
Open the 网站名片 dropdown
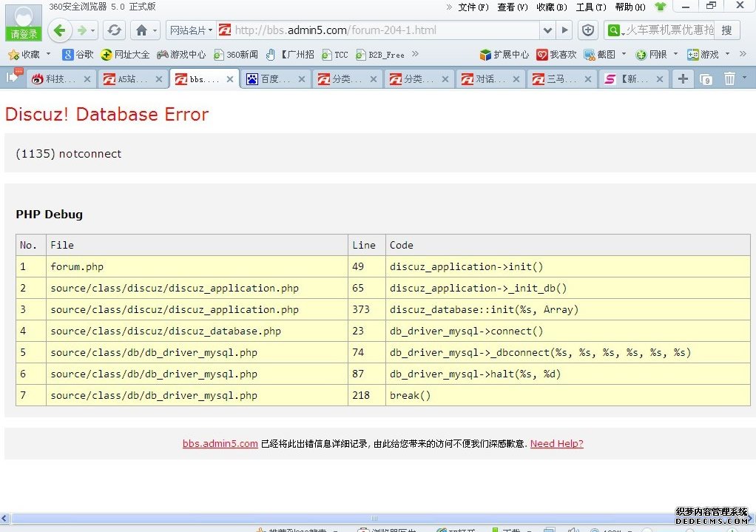(x=191, y=30)
